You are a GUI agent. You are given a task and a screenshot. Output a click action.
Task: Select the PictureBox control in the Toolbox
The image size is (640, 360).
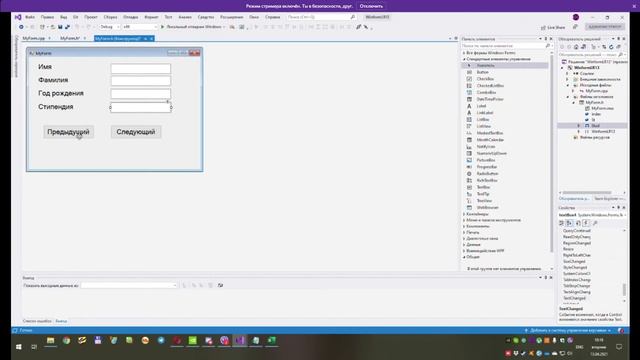[x=504, y=160]
